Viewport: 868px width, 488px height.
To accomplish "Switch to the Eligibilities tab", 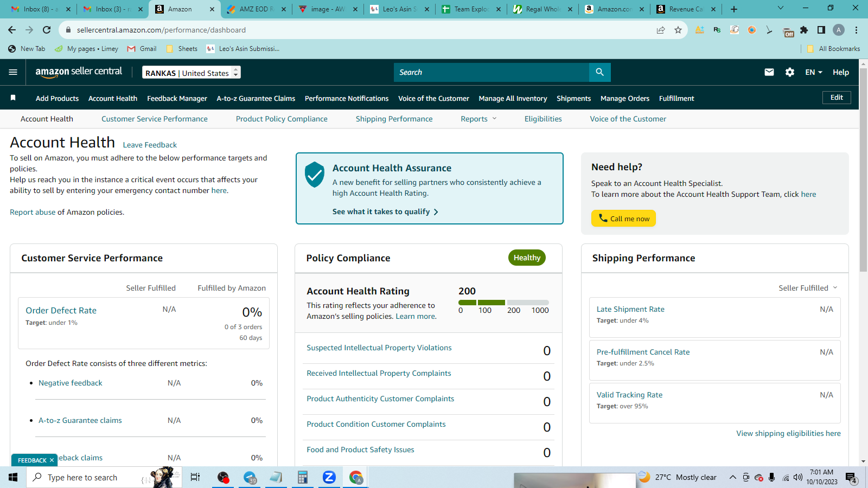I will [x=543, y=119].
